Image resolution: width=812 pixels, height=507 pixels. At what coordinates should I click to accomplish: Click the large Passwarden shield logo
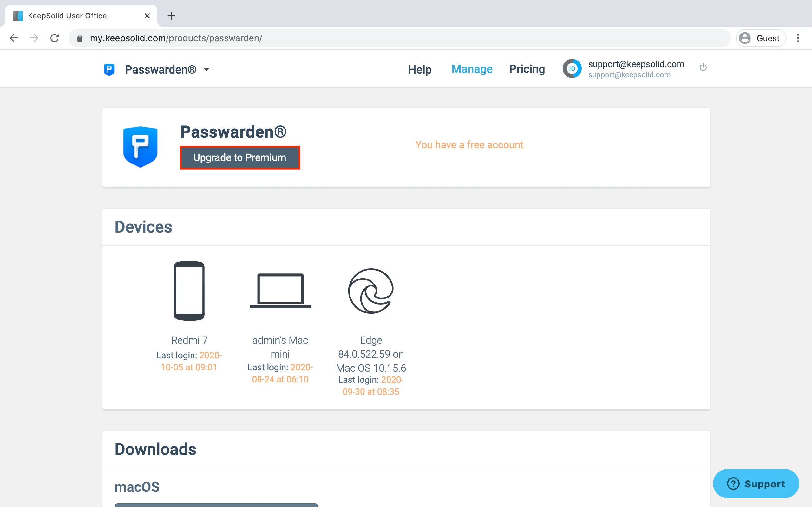tap(140, 147)
